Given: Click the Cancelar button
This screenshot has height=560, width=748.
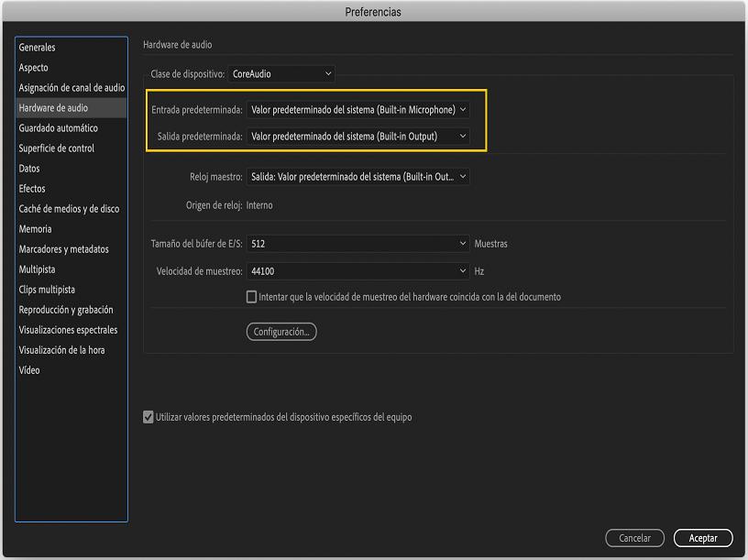Looking at the screenshot, I should [634, 538].
